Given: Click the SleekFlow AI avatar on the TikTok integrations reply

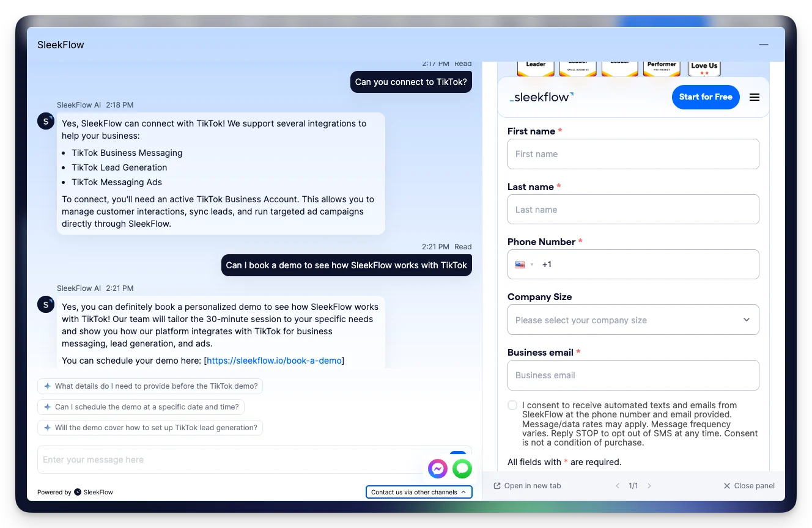Looking at the screenshot, I should [46, 121].
